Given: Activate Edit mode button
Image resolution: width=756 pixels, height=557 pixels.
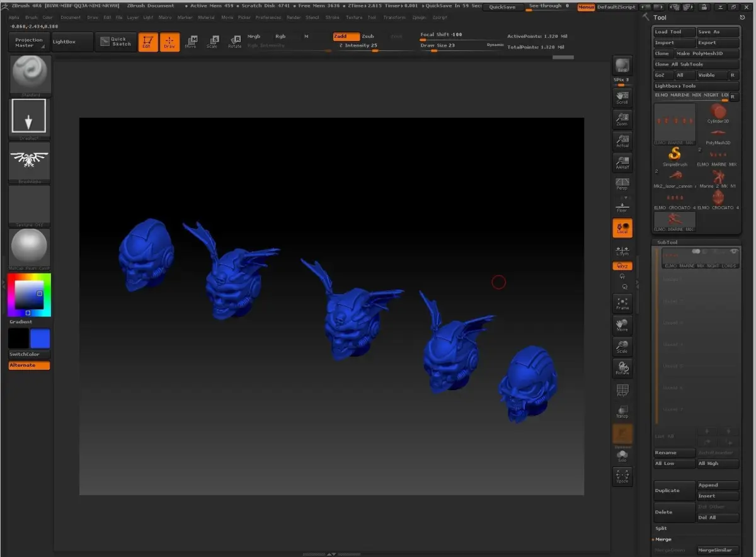Looking at the screenshot, I should (x=148, y=42).
